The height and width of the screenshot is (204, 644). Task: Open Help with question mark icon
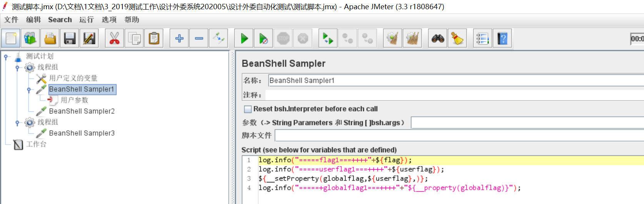tap(502, 38)
